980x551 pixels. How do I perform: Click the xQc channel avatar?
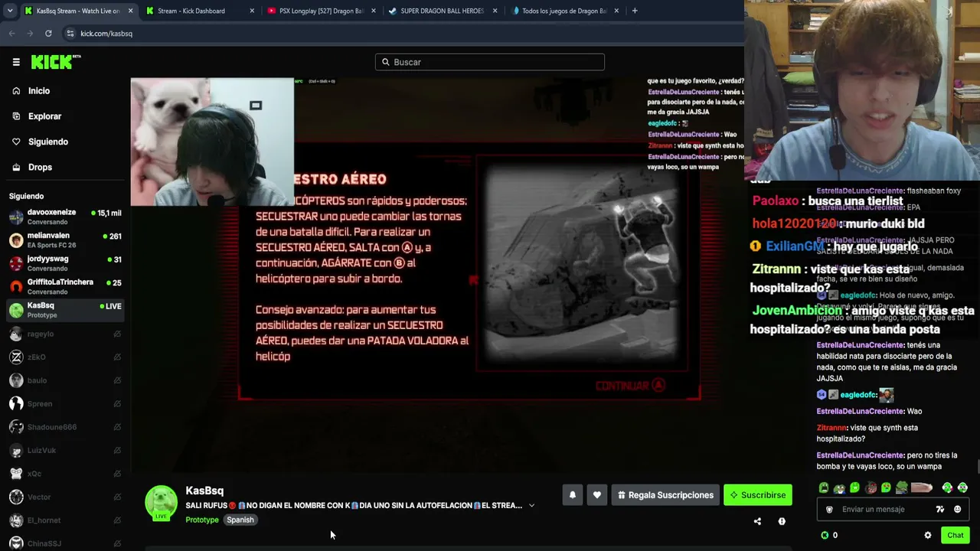tap(16, 474)
